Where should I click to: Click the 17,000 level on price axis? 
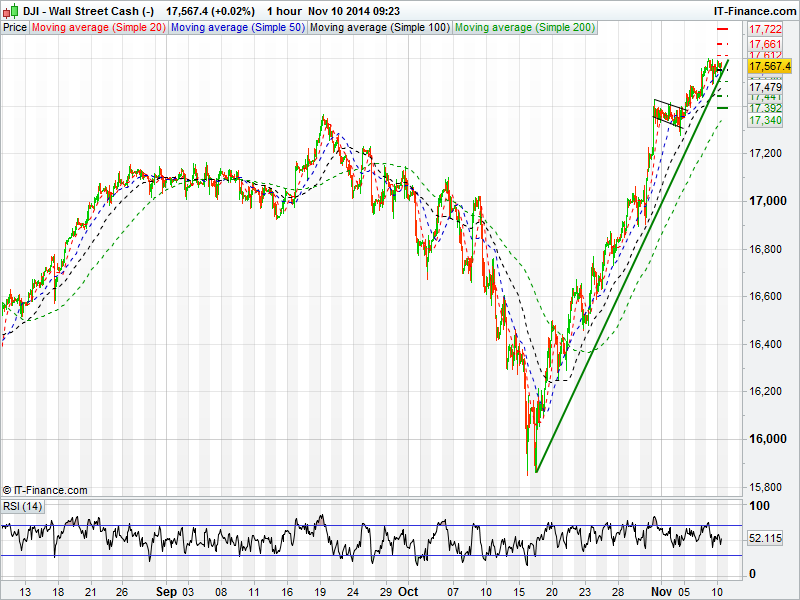click(767, 201)
